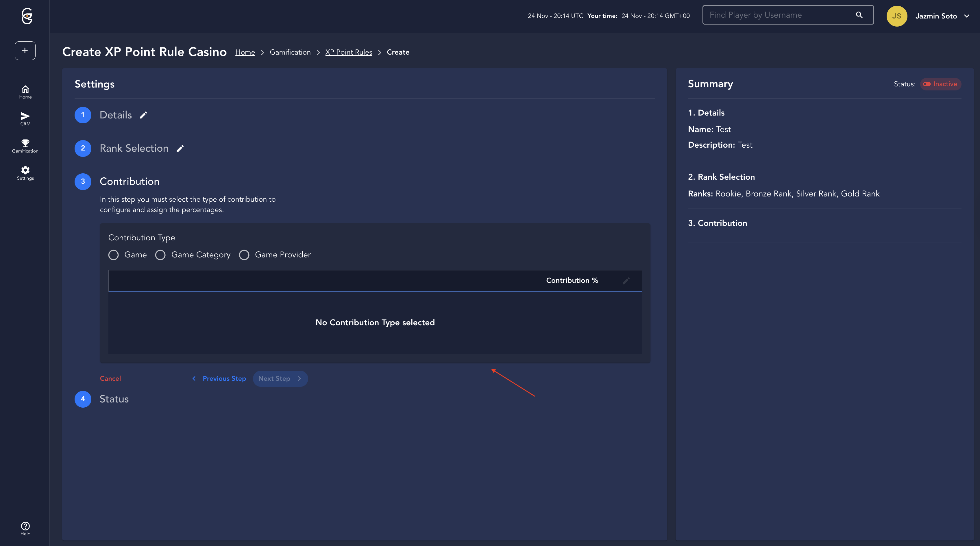Click the company logo icon
The height and width of the screenshot is (546, 980).
pos(27,16)
